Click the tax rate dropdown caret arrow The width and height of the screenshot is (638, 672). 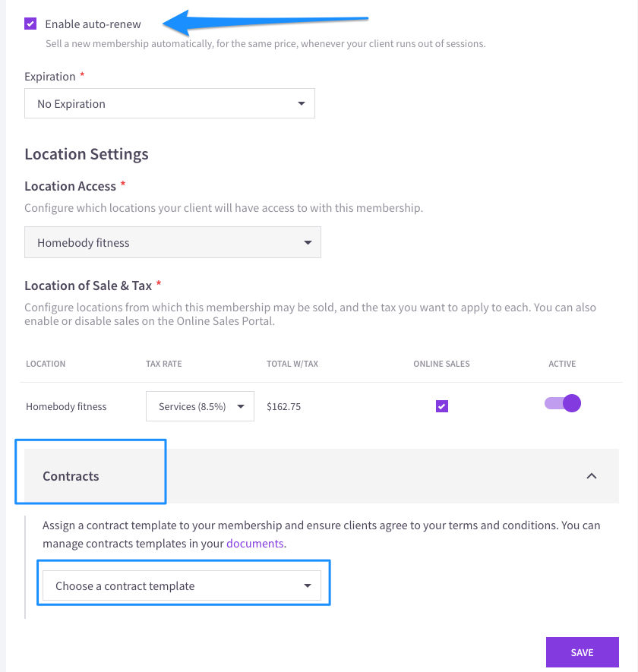(241, 406)
